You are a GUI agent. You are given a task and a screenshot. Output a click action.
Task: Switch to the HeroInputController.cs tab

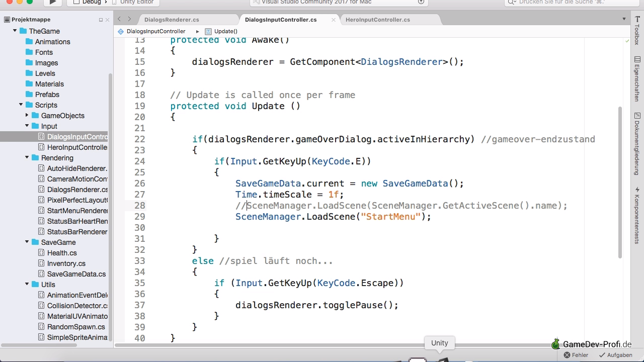pyautogui.click(x=377, y=20)
